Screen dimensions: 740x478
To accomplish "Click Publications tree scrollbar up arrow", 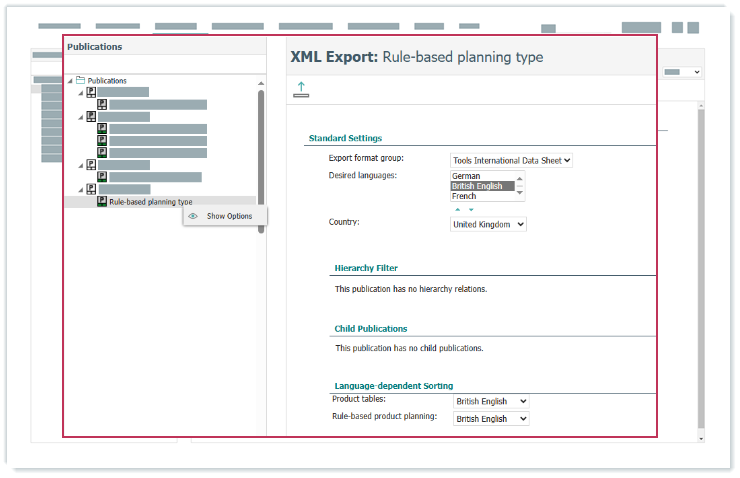I will pyautogui.click(x=261, y=84).
